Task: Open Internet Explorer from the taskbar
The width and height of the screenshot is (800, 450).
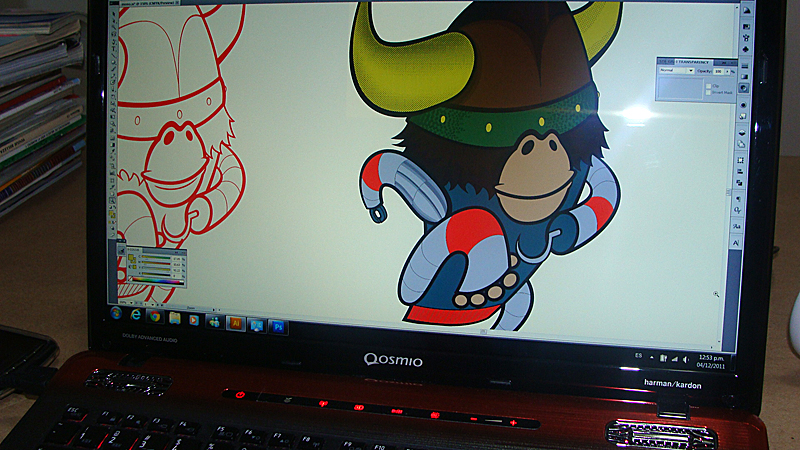Action: (x=135, y=315)
